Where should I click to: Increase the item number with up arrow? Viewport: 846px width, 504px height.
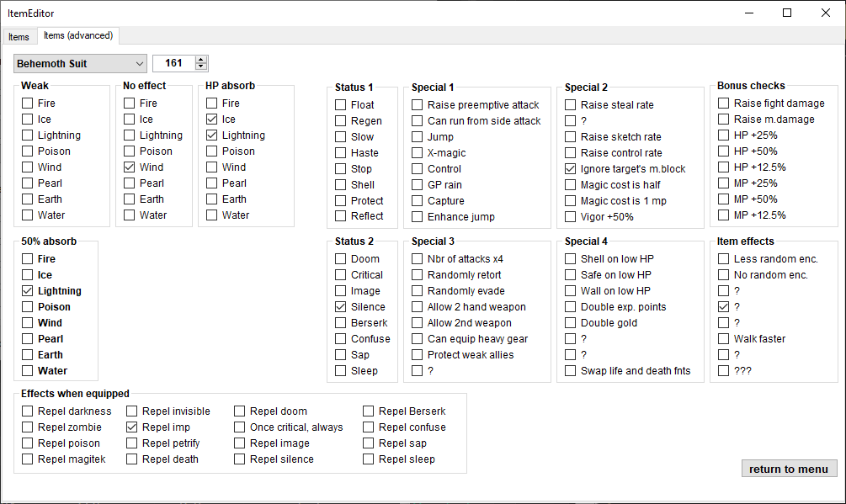pos(201,60)
